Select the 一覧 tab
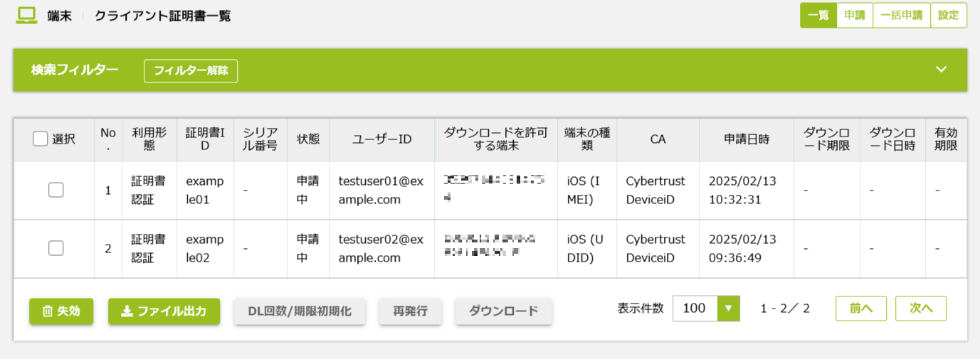The height and width of the screenshot is (359, 980). coord(818,16)
